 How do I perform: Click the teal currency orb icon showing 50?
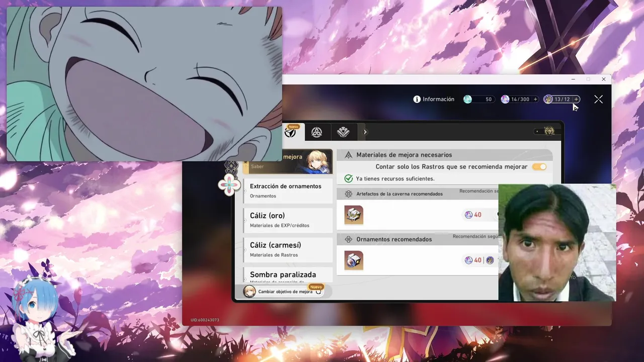click(x=467, y=100)
